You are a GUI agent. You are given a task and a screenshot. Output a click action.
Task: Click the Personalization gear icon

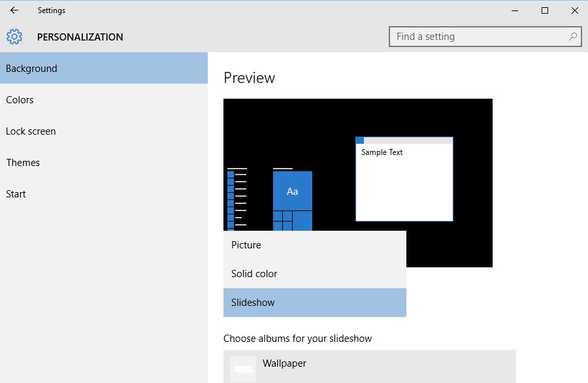(14, 37)
